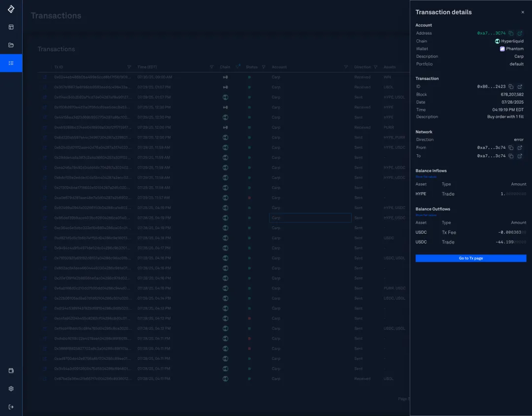The height and width of the screenshot is (416, 532).
Task: Open the folder section in left sidebar
Action: [11, 45]
